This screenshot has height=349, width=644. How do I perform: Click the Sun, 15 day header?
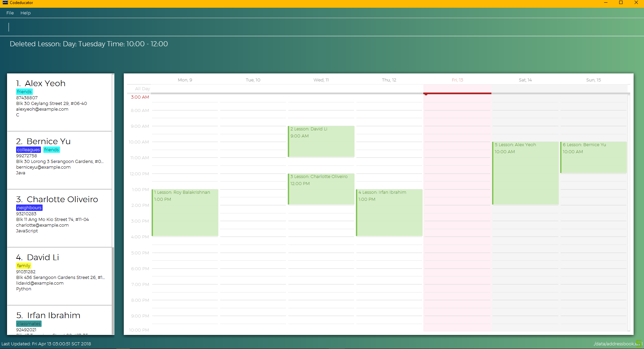[x=593, y=80]
